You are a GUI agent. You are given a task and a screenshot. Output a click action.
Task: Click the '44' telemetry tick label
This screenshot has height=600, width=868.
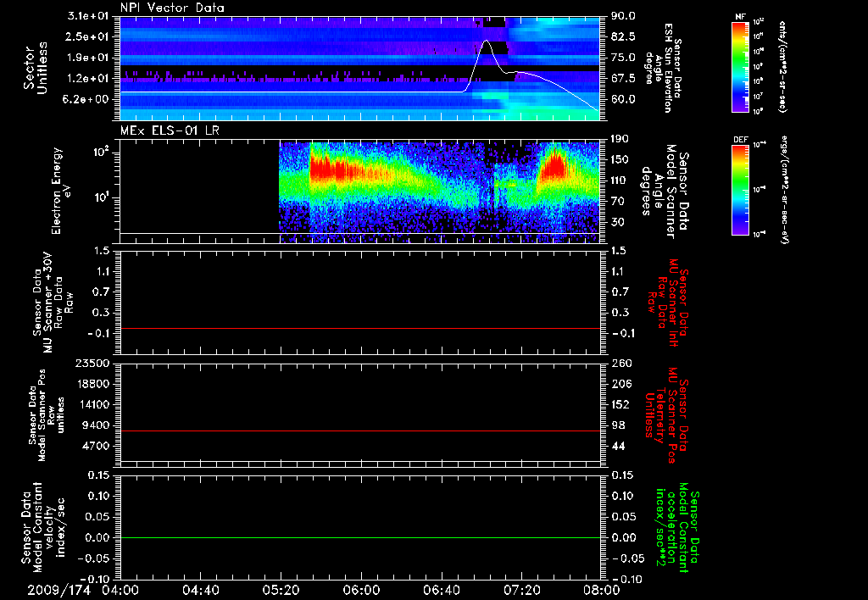[x=618, y=446]
